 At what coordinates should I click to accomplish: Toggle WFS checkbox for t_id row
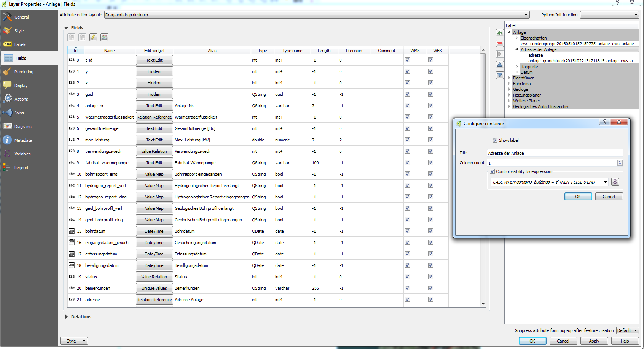pyautogui.click(x=430, y=60)
